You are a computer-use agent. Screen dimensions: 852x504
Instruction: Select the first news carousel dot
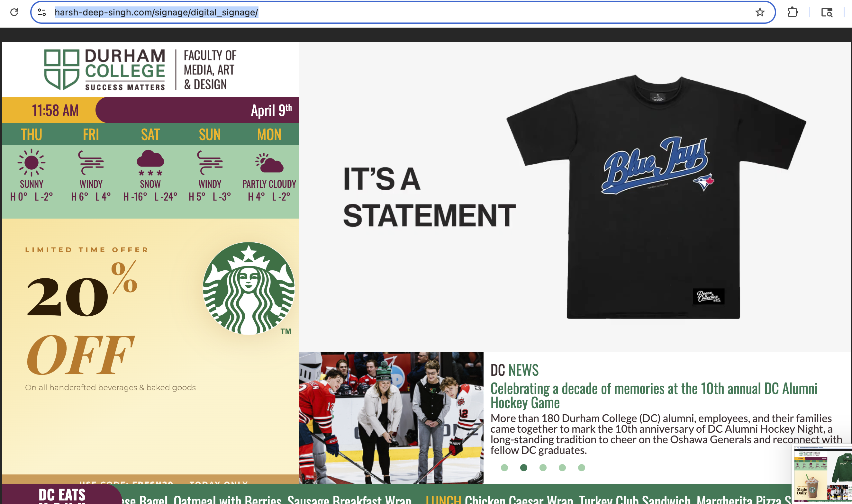[x=504, y=468]
